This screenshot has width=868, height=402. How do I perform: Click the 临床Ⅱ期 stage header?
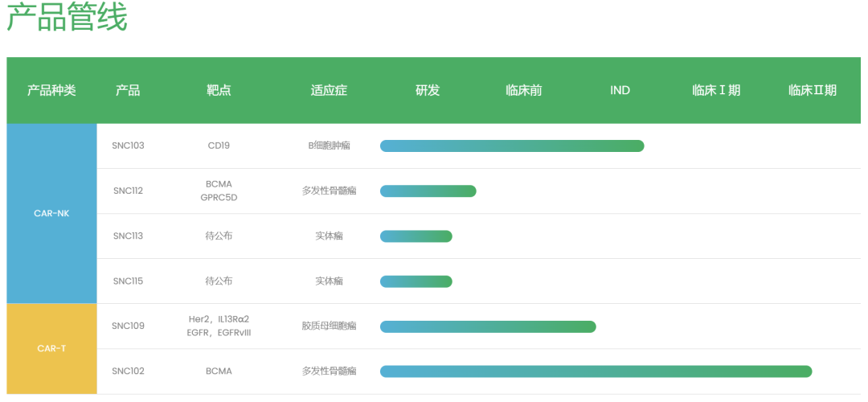coord(812,90)
